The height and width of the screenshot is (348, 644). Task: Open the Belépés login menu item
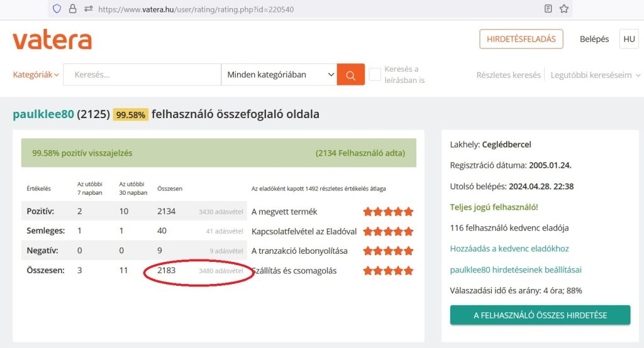point(594,39)
